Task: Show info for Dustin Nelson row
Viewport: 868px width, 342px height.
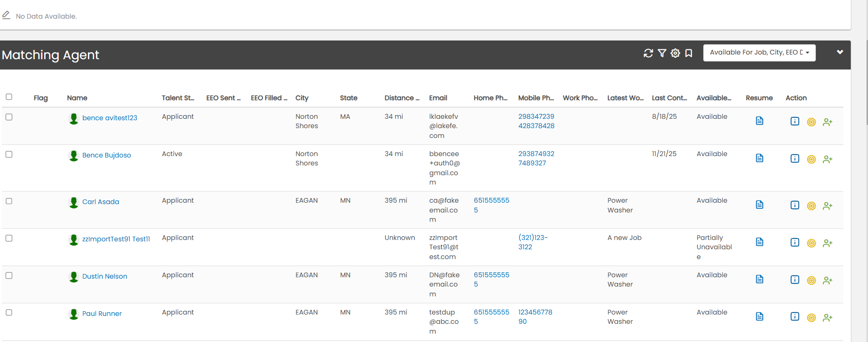Action: click(x=795, y=280)
